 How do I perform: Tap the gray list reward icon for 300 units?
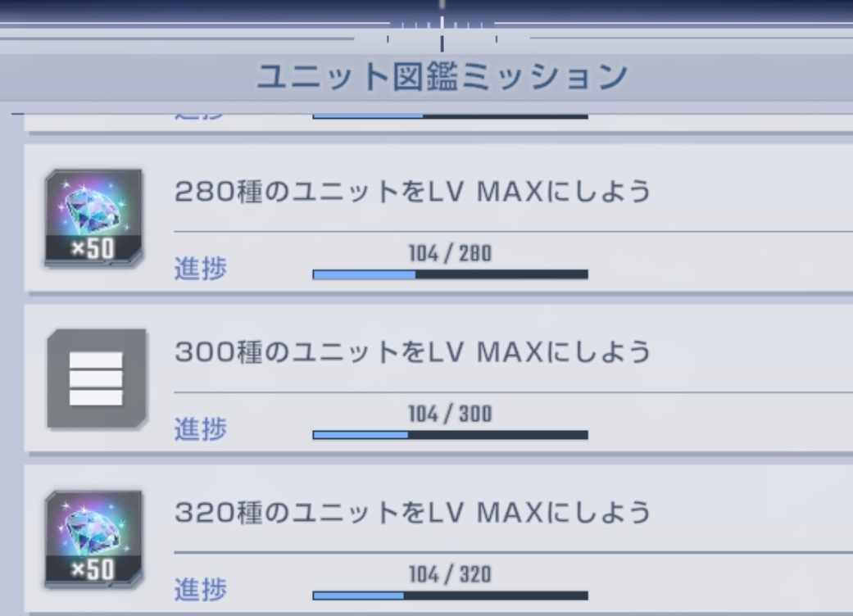pyautogui.click(x=97, y=378)
